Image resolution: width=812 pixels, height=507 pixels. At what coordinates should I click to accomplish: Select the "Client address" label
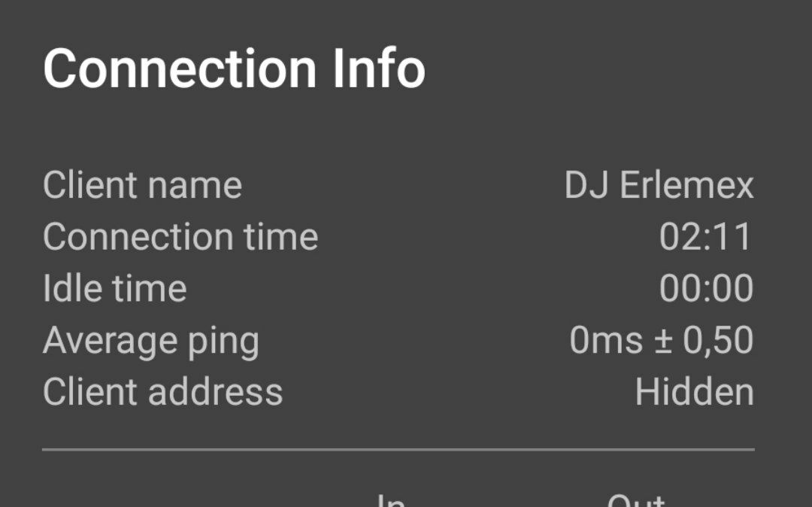162,393
